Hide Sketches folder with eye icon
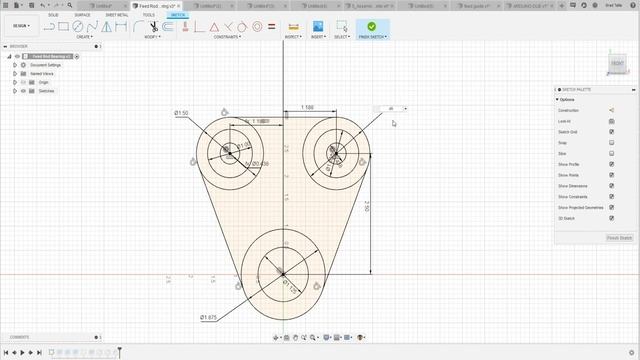 [23, 91]
